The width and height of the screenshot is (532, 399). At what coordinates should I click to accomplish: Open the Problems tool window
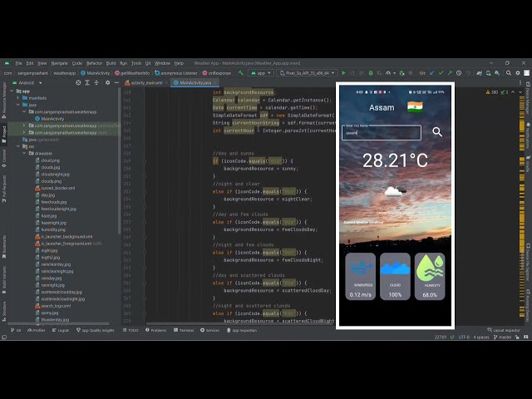pyautogui.click(x=155, y=330)
